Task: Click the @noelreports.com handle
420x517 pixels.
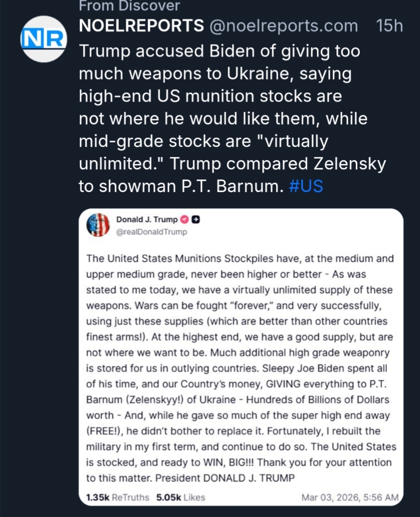Action: coord(283,26)
